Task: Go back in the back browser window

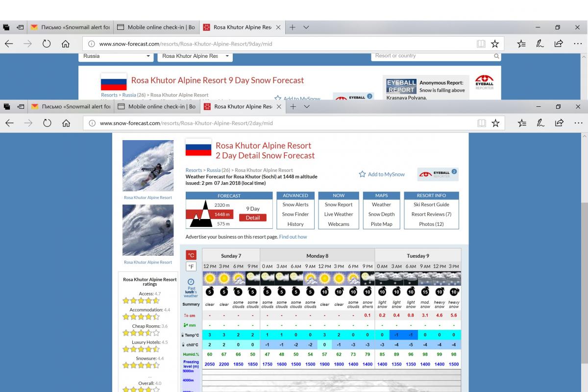Action: (9, 44)
